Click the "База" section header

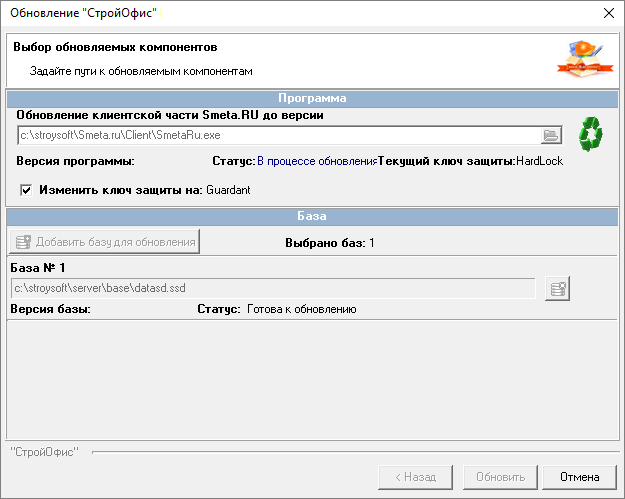pos(312,215)
